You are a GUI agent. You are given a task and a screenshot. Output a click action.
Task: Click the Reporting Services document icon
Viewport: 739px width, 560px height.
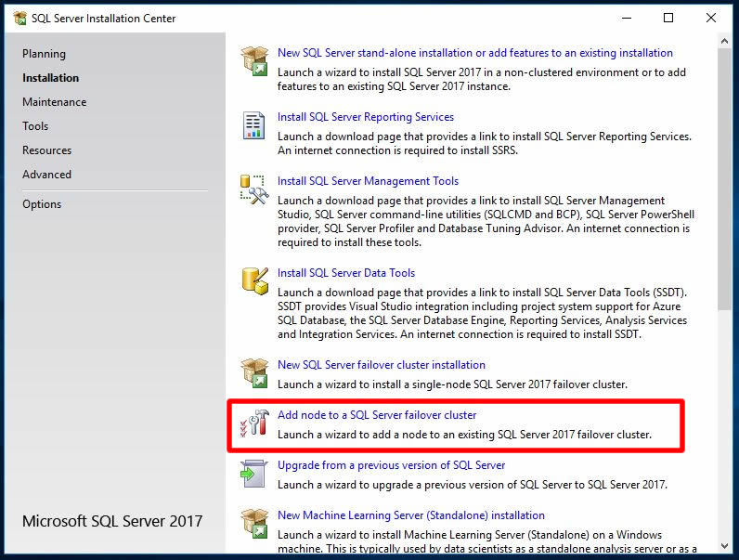(253, 125)
